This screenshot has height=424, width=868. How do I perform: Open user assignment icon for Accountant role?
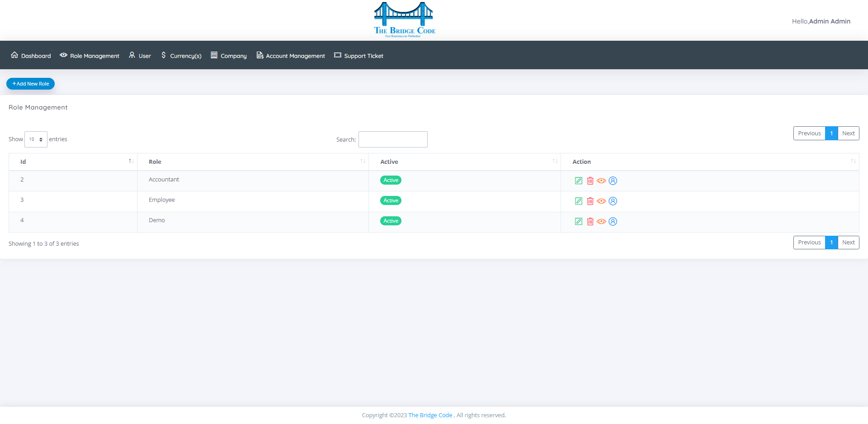click(x=613, y=181)
